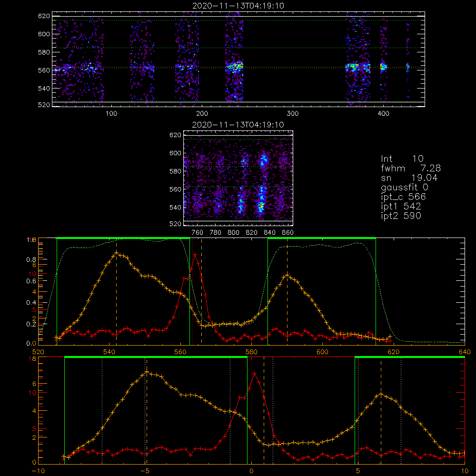Click orange curve peak near -5 in bottom plot
Screen dimensions: 476x476
[147, 372]
